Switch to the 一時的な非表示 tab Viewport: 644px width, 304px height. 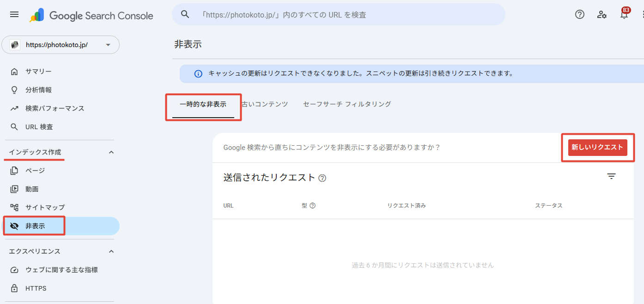[x=203, y=104]
